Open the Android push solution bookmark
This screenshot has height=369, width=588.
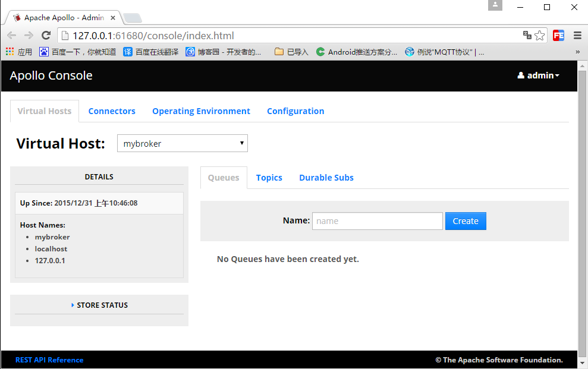click(357, 52)
